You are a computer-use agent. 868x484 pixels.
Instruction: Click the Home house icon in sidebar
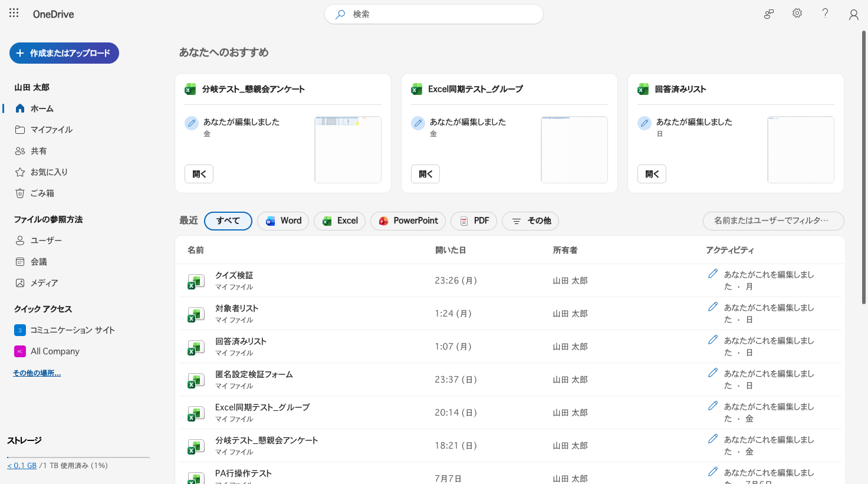(x=20, y=108)
